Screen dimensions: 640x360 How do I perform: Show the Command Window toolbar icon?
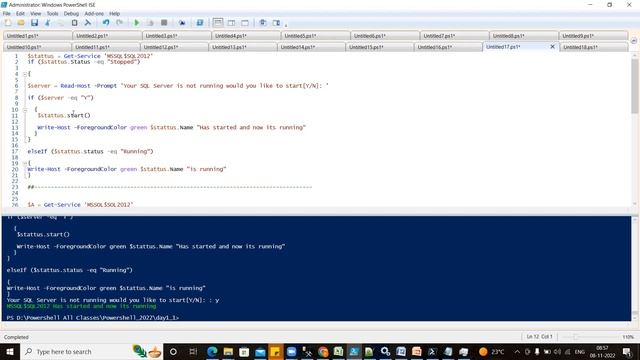(263, 23)
